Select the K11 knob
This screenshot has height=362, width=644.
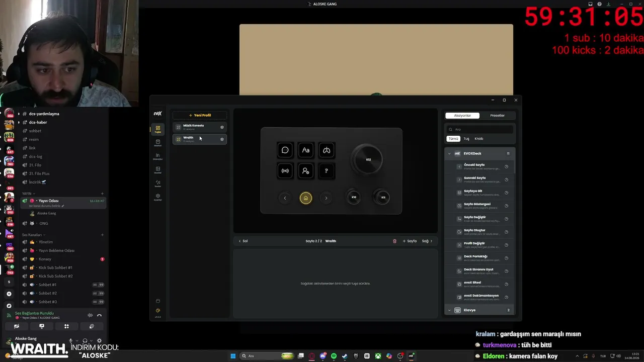point(383,197)
